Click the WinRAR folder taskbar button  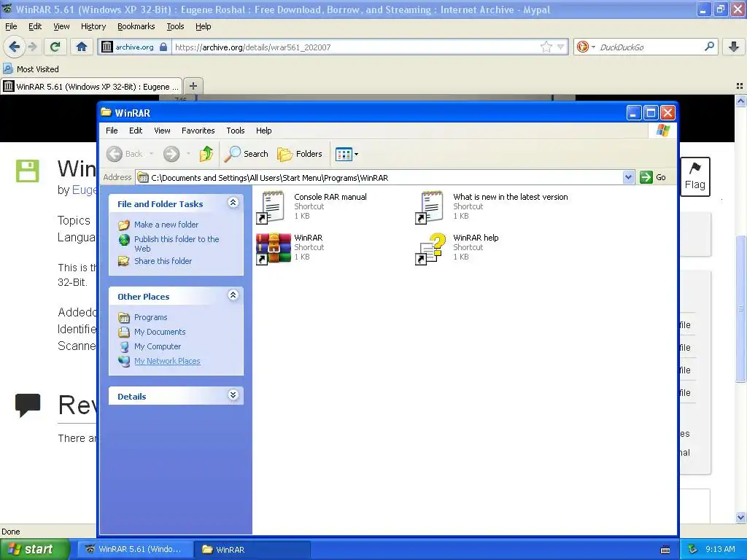[x=253, y=549]
